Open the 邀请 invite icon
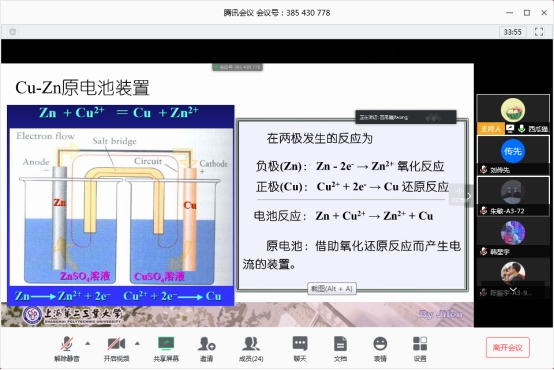This screenshot has width=554, height=370. [207, 348]
